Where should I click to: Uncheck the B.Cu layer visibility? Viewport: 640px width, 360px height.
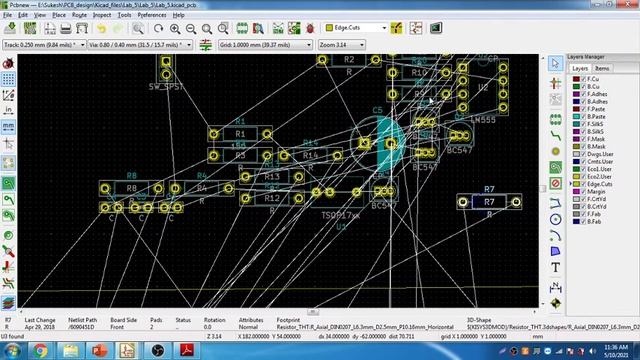(x=583, y=87)
